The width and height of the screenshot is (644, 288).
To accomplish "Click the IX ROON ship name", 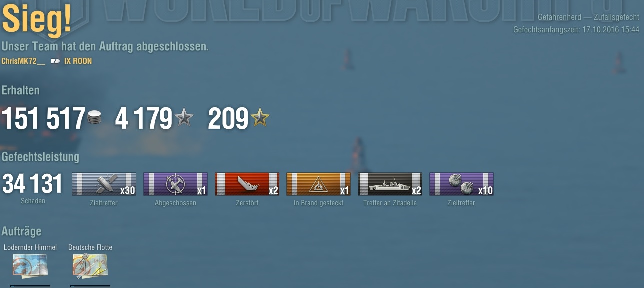I will pyautogui.click(x=78, y=61).
